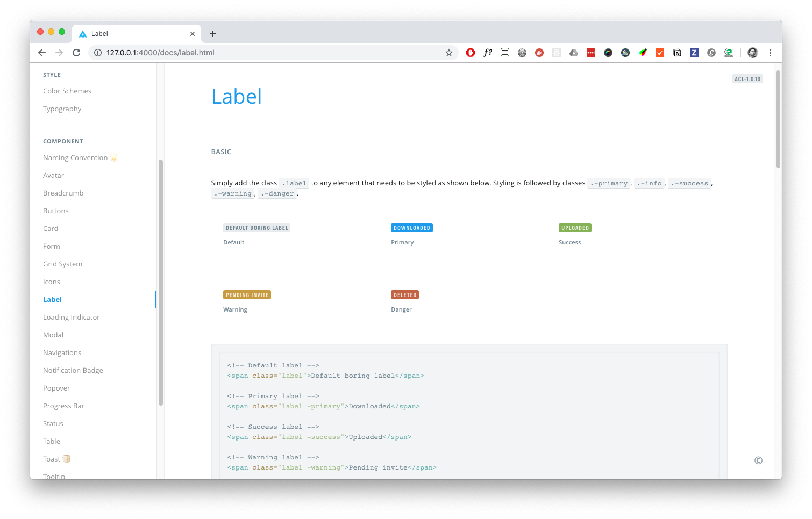This screenshot has height=519, width=812.
Task: Reload the page
Action: pyautogui.click(x=76, y=53)
